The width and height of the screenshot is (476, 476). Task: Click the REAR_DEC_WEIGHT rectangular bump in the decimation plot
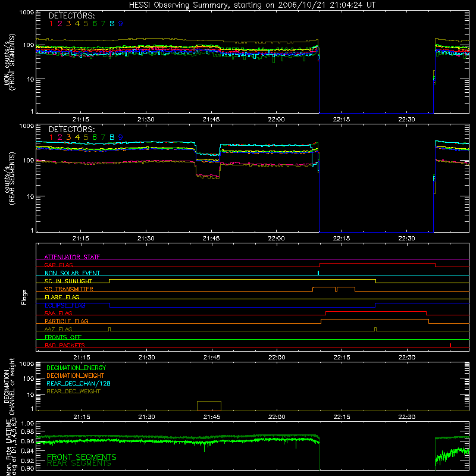pyautogui.click(x=209, y=406)
